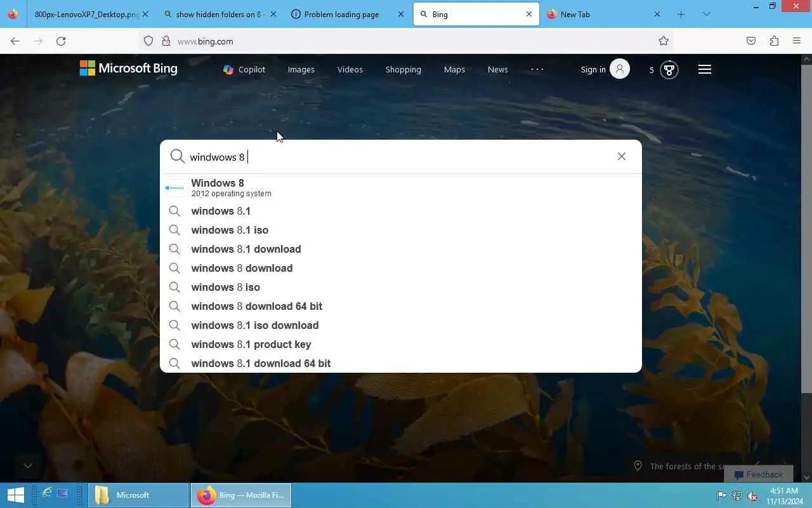The image size is (812, 508).
Task: Switch to the Problem loading page tab
Action: [x=347, y=14]
